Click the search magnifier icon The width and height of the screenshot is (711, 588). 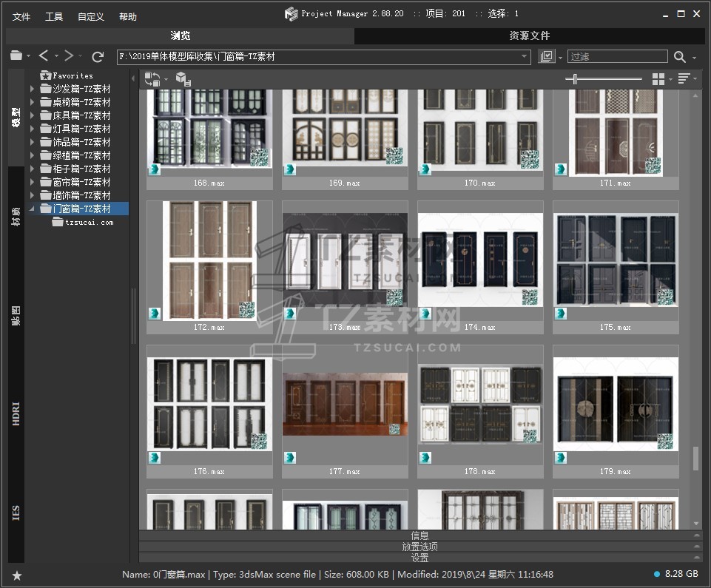click(x=679, y=56)
